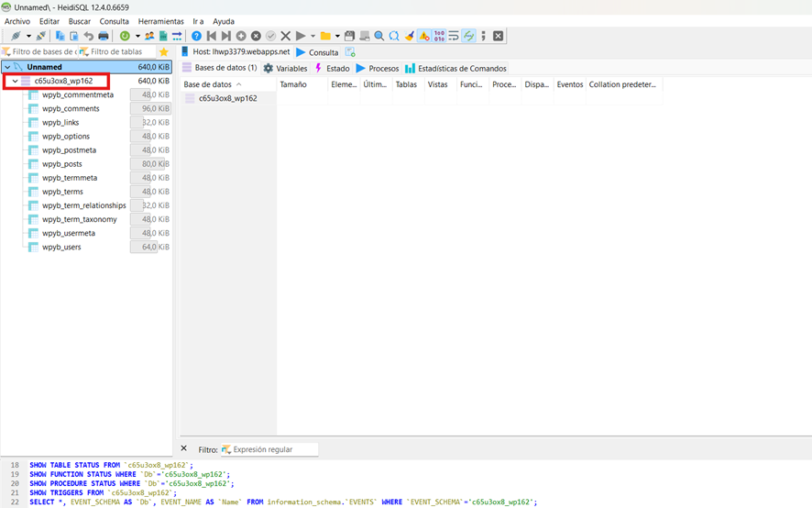Close the filter panel with X
This screenshot has width=812, height=508.
point(184,448)
